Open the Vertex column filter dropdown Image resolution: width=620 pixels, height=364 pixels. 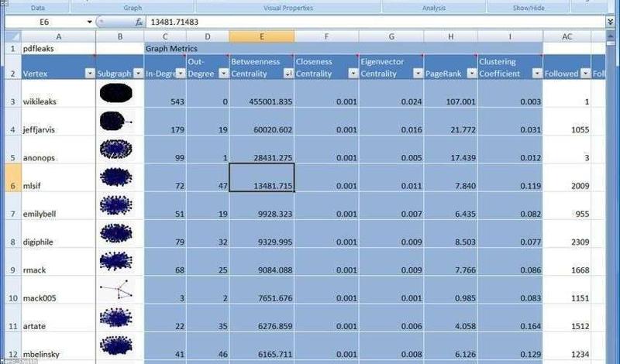[90, 73]
